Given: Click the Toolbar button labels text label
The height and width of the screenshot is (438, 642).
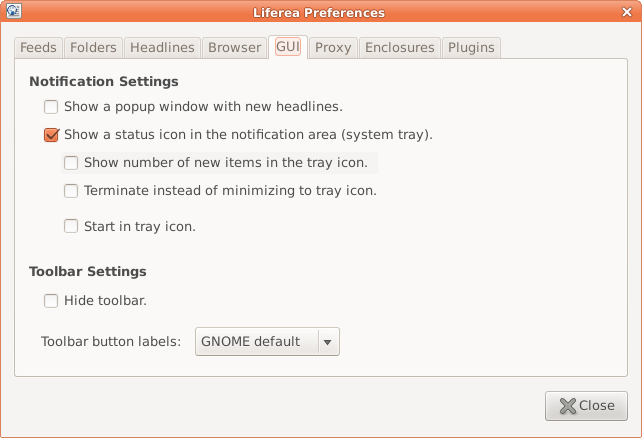Looking at the screenshot, I should [110, 341].
